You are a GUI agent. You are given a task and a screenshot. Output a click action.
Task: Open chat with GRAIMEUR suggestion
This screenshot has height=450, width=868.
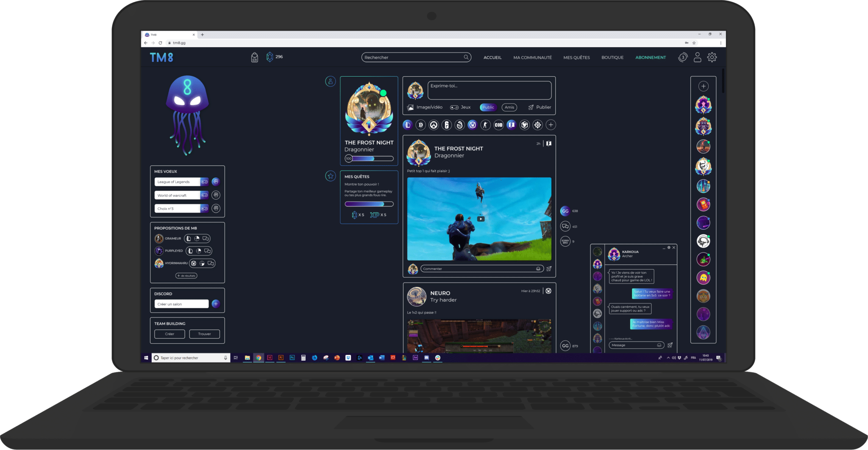(206, 239)
